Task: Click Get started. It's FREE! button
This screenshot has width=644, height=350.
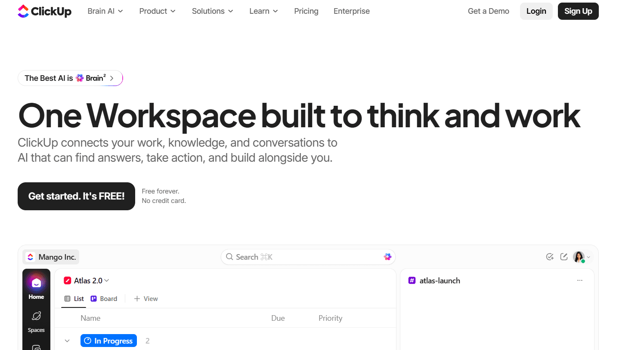Action: pyautogui.click(x=76, y=196)
